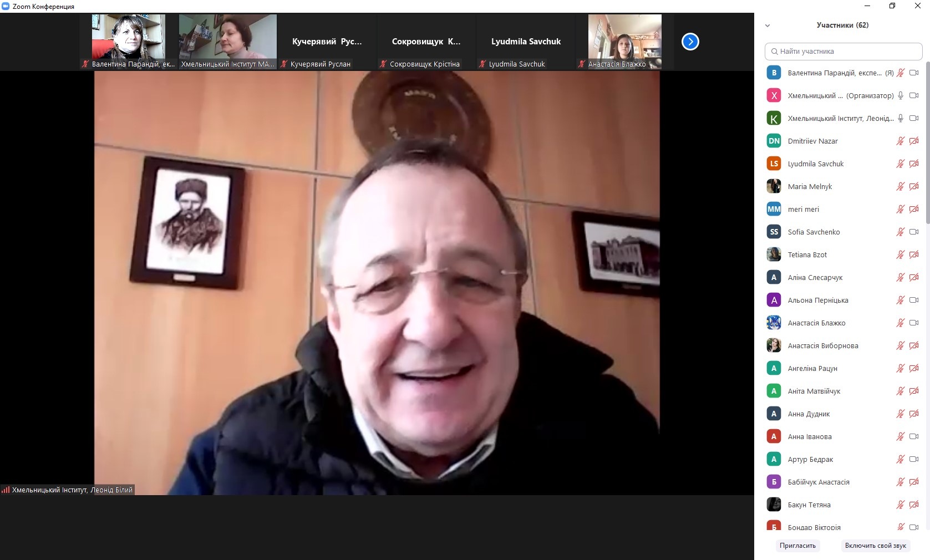Select participant Бакун Тетяна in the list
The image size is (930, 560).
point(843,505)
